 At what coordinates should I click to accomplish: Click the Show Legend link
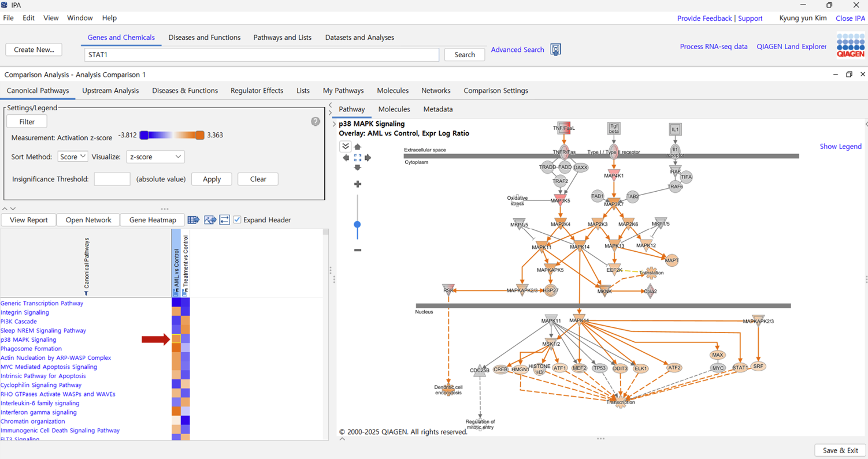(x=840, y=147)
